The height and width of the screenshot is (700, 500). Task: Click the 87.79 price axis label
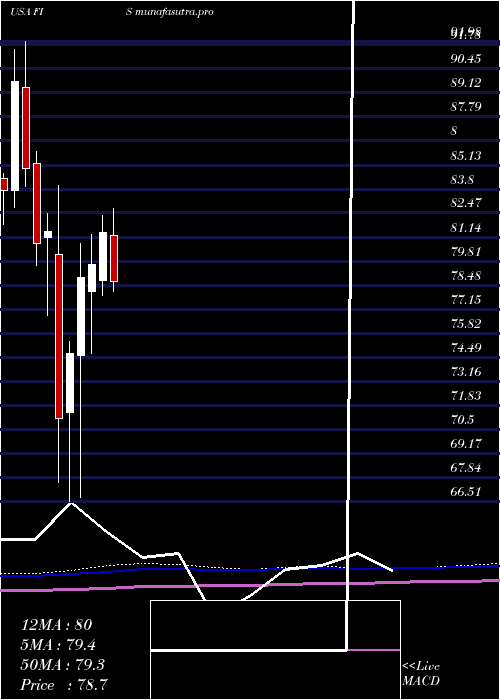click(x=466, y=107)
